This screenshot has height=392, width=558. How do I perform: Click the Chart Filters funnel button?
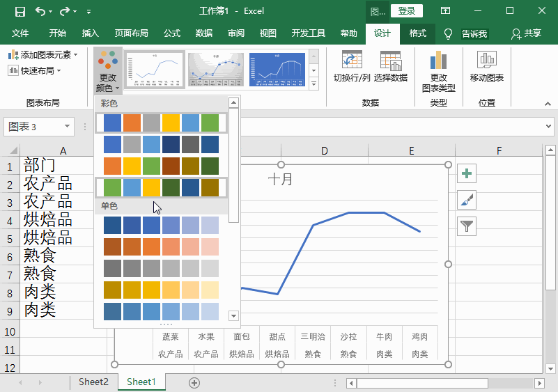click(x=466, y=226)
